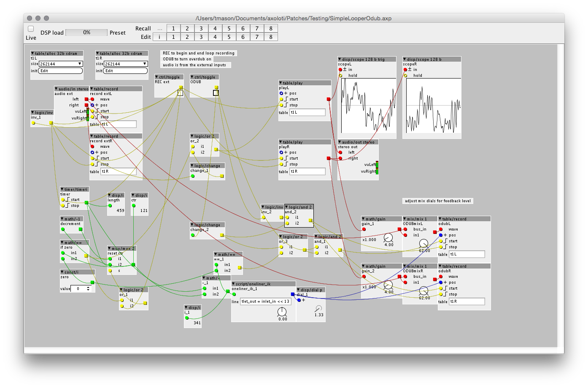Viewport: 588px width, 388px height.
Task: Click the bus_in inlet of ODUBmixL
Action: pos(405,229)
